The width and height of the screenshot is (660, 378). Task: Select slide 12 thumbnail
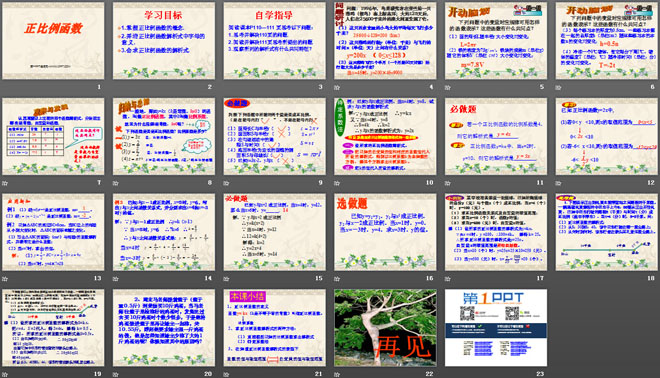click(607, 136)
